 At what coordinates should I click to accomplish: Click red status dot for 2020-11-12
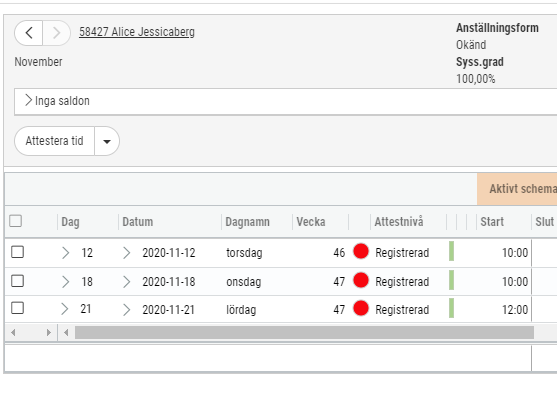pyautogui.click(x=361, y=252)
